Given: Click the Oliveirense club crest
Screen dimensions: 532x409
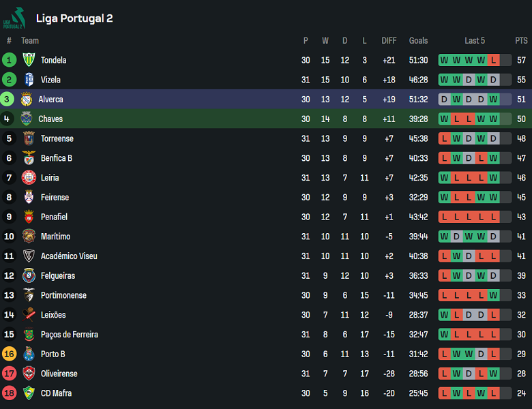Looking at the screenshot, I should (x=29, y=374).
